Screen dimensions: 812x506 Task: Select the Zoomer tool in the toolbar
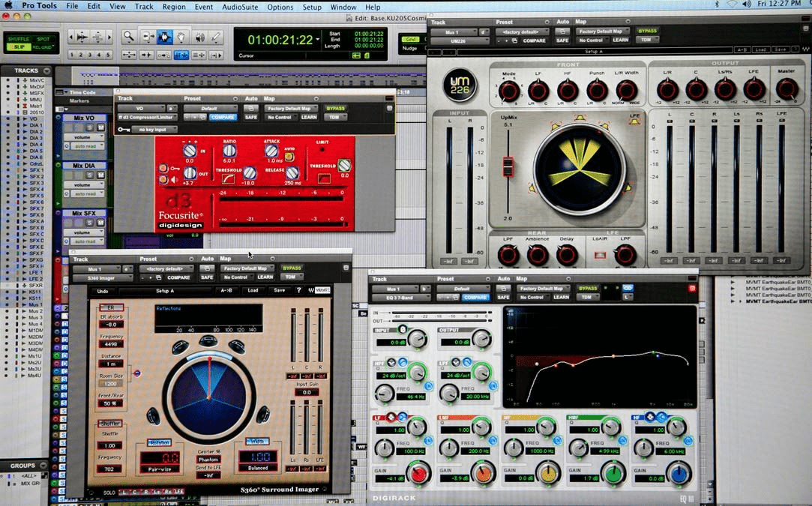point(130,36)
